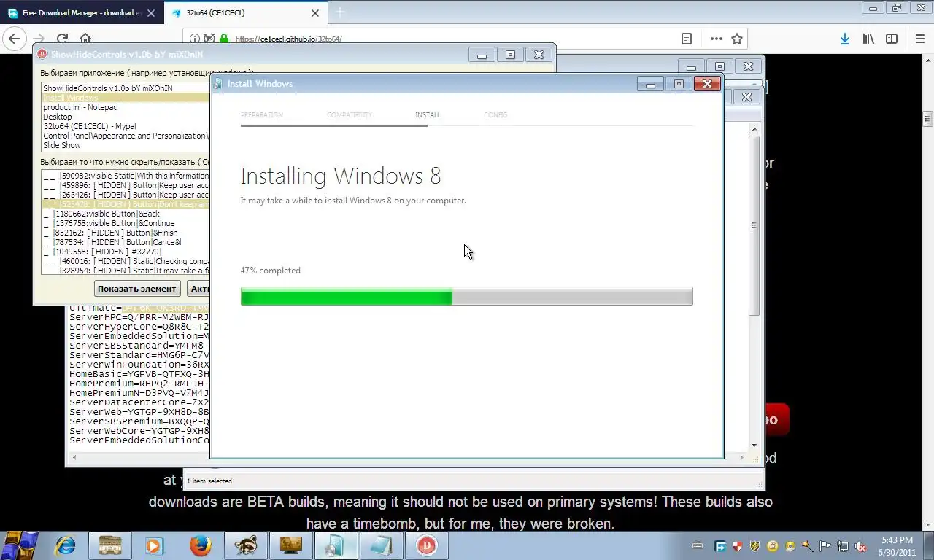Select Slide Show in the application list
Screen dimensions: 934x560
point(126,145)
